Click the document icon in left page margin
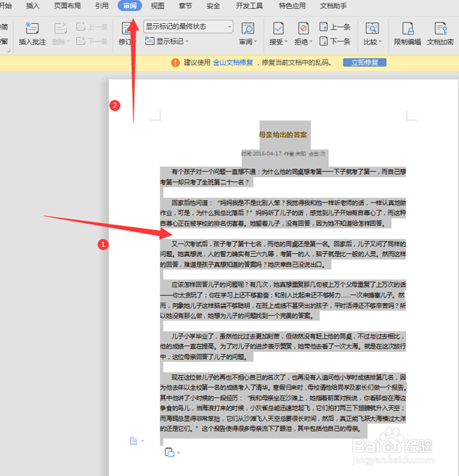This screenshot has height=476, width=459. pos(134,440)
